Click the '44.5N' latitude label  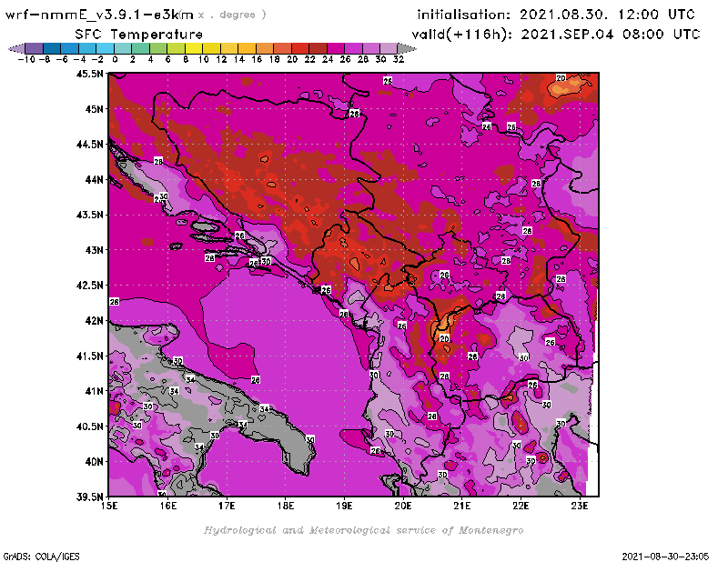click(x=89, y=145)
